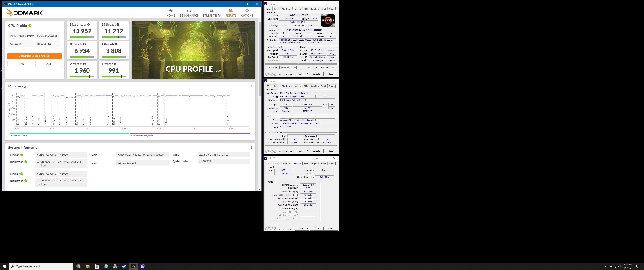Click COMPARE RESULT ONLINE button
This screenshot has height=270, width=644.
(x=34, y=56)
